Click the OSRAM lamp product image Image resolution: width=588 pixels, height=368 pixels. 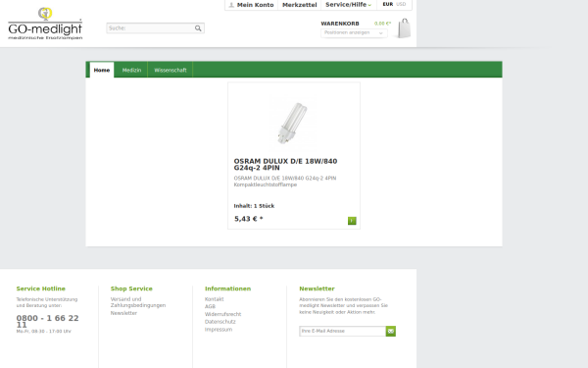293,124
